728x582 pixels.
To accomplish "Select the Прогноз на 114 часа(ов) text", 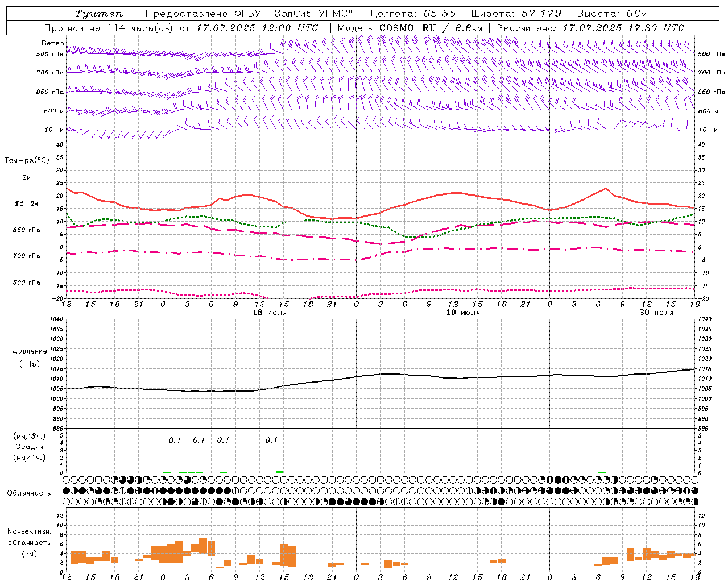I will point(110,28).
